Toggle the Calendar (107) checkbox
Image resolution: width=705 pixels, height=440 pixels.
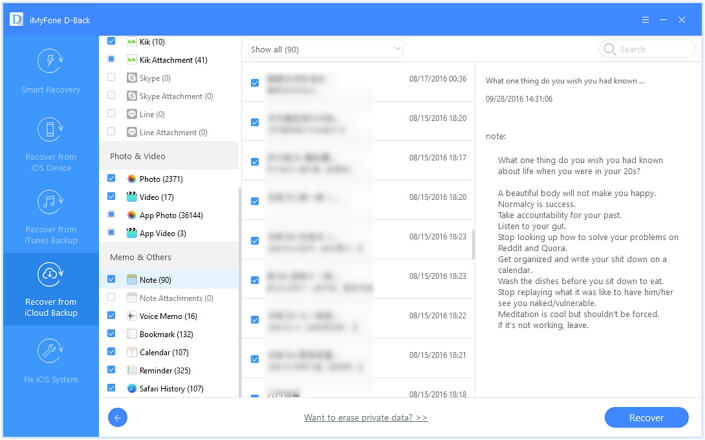coord(111,352)
